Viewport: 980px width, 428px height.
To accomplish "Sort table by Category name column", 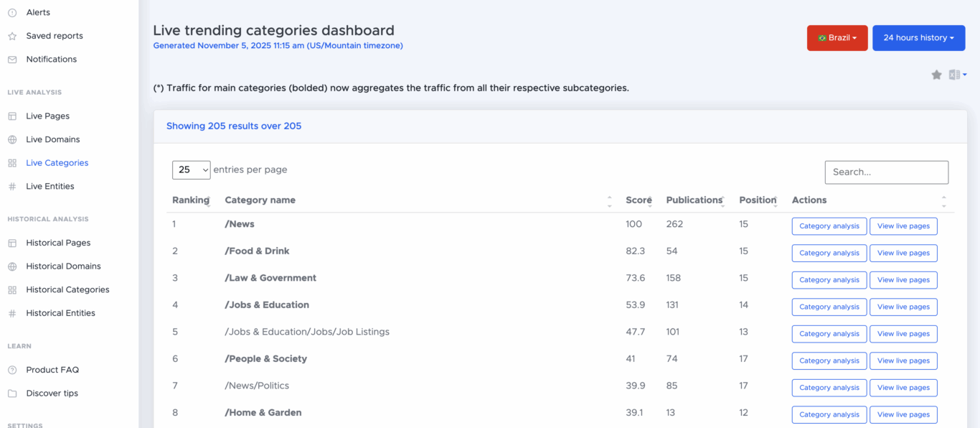I will coord(260,200).
